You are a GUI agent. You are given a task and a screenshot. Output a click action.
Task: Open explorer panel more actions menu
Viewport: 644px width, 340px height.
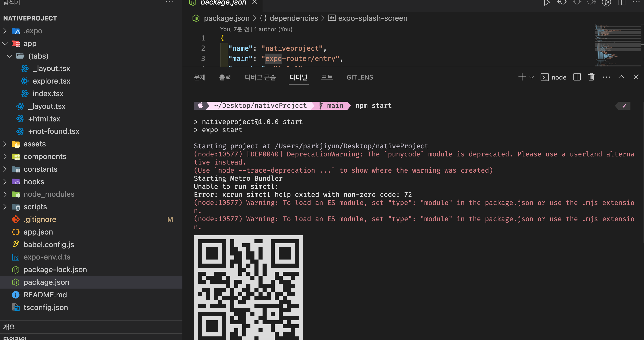(169, 2)
